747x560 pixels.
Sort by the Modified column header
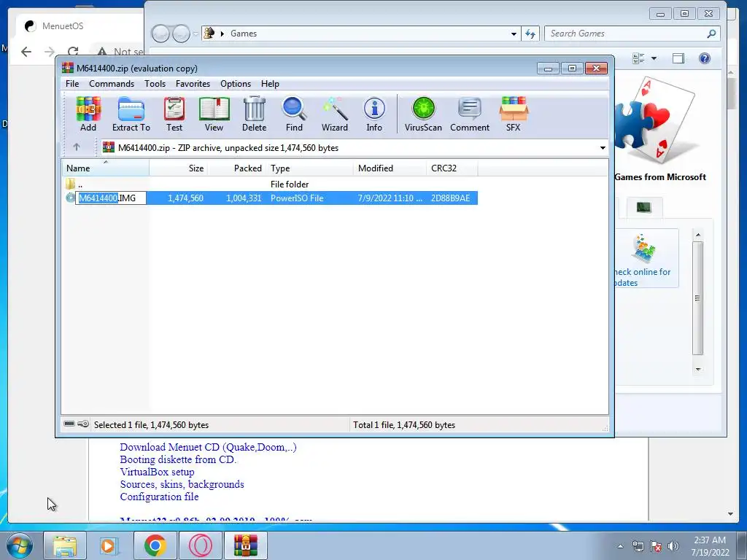click(x=390, y=168)
